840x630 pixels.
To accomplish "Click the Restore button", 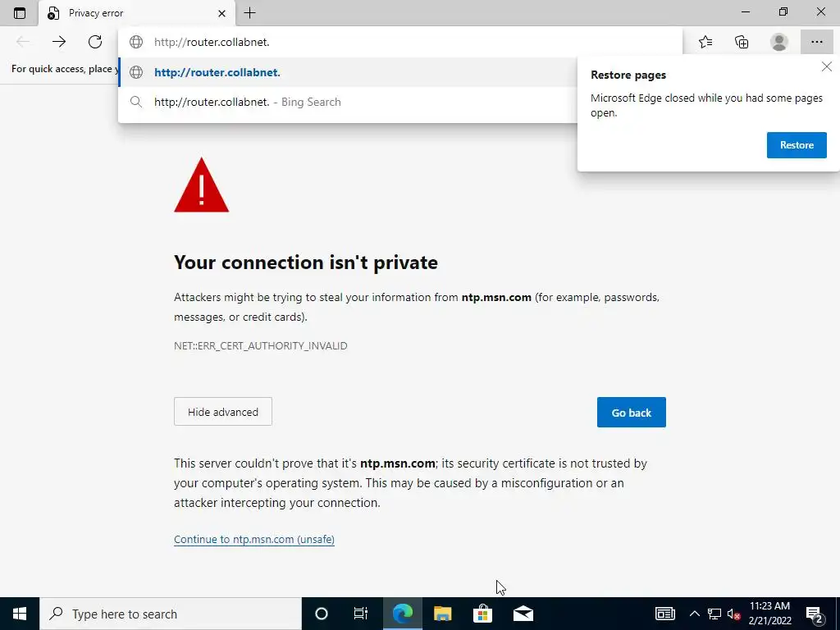I will coord(797,145).
